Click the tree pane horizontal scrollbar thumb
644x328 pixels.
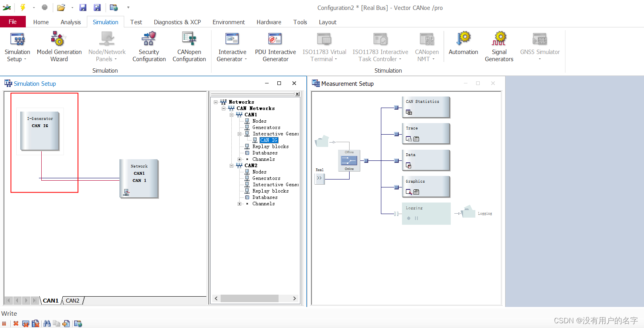pyautogui.click(x=249, y=298)
